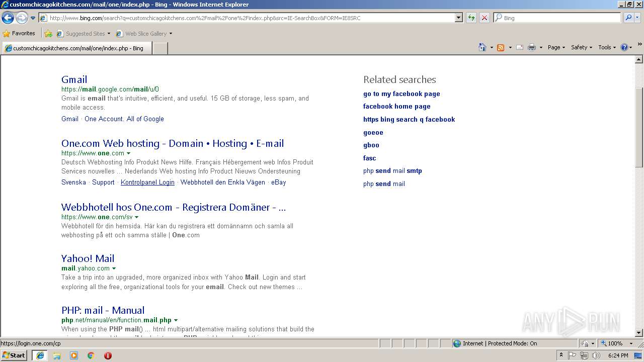Expand arrow next to mail.yahoo.com URL

(114, 268)
